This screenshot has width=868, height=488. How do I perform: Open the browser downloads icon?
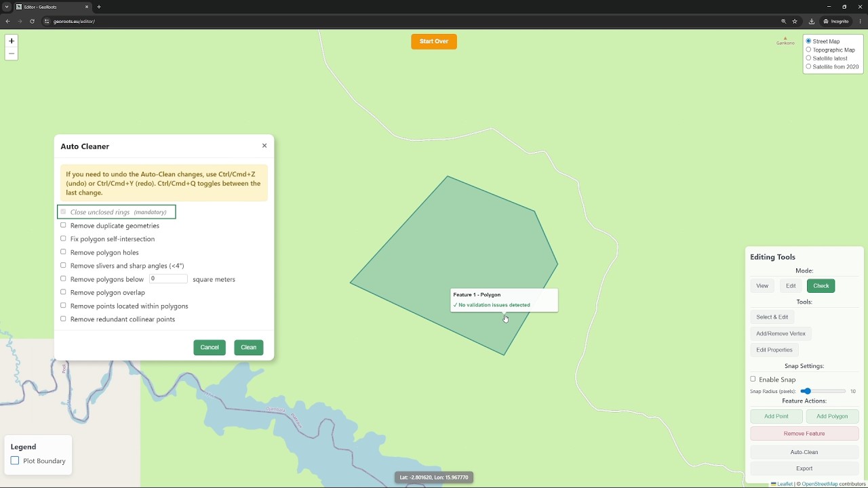point(812,21)
